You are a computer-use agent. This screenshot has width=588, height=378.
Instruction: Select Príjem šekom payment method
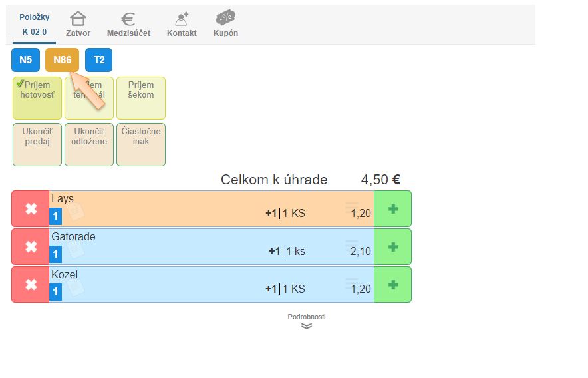[x=141, y=98]
